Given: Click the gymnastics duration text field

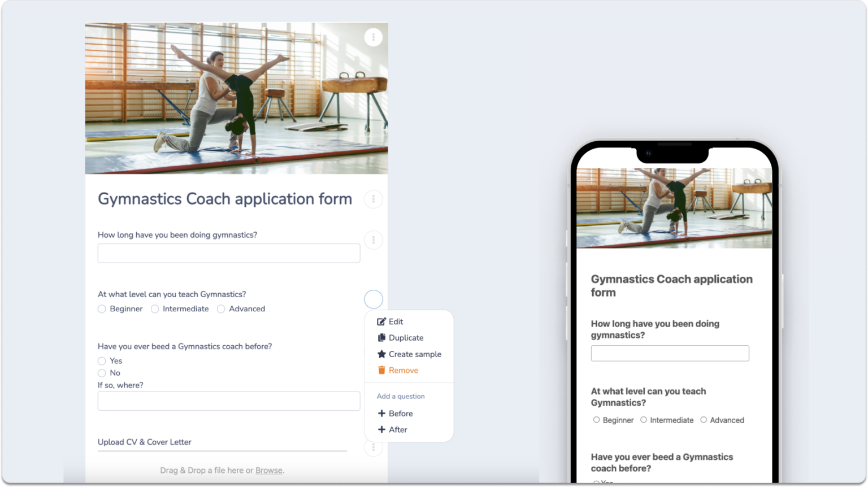Looking at the screenshot, I should (x=229, y=253).
